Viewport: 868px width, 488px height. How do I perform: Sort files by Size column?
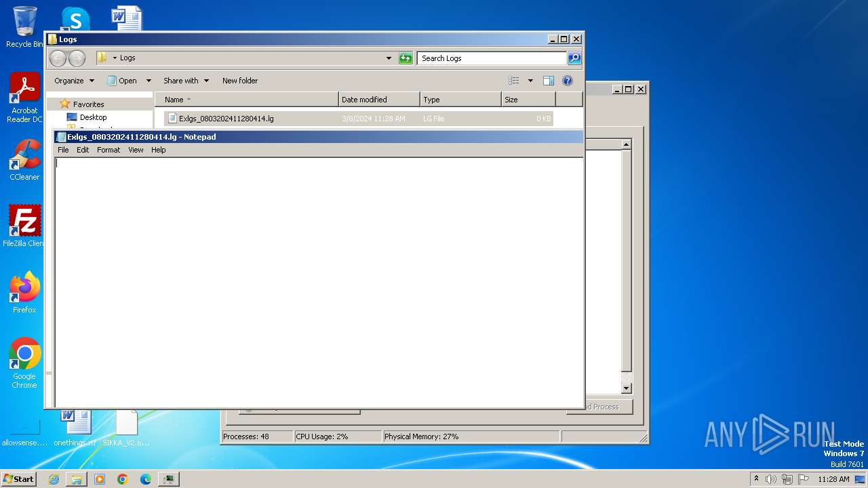click(528, 100)
